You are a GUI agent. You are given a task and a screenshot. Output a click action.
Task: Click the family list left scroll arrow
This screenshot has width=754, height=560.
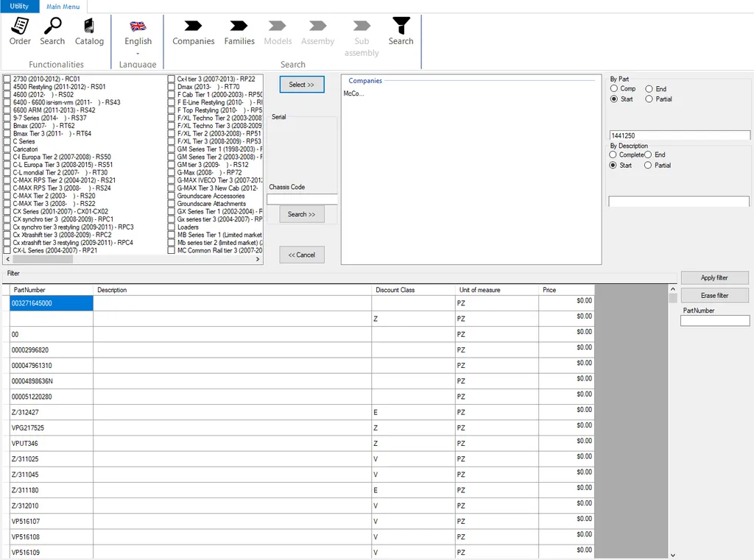[x=7, y=259]
